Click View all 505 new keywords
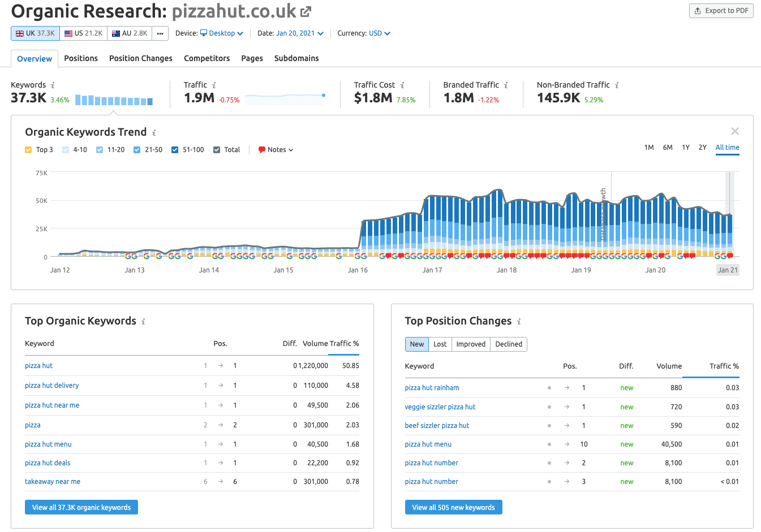Viewport: 761px width, 532px height. click(x=453, y=507)
